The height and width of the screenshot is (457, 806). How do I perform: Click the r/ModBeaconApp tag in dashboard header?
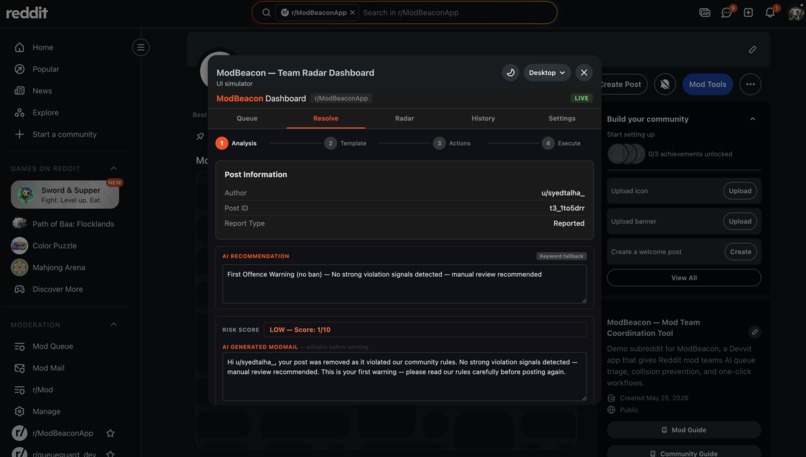pyautogui.click(x=341, y=98)
